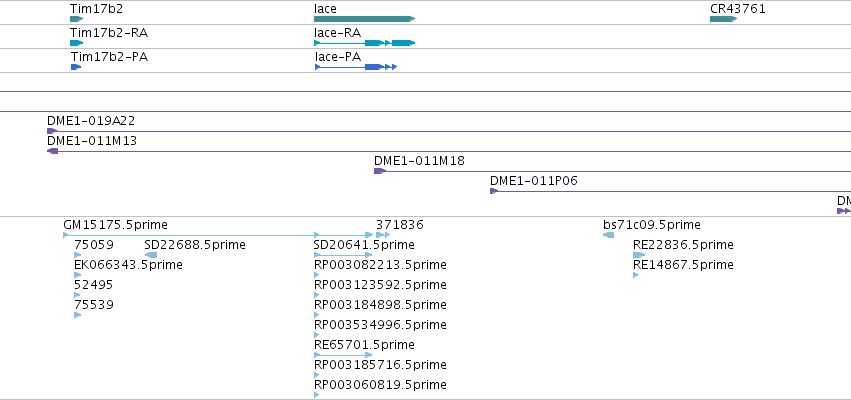Click the Tim17b2-RA transcript arrow
This screenshot has height=400, width=851.
point(77,43)
